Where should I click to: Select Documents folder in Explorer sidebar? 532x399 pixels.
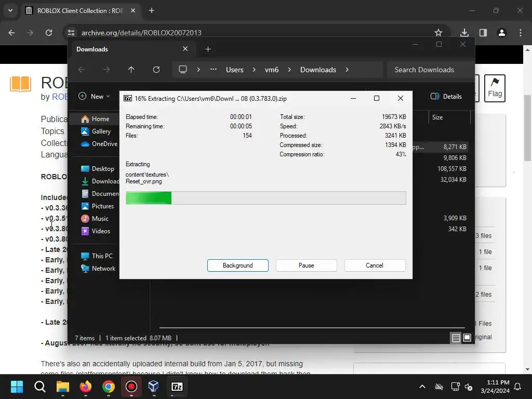tap(100, 194)
